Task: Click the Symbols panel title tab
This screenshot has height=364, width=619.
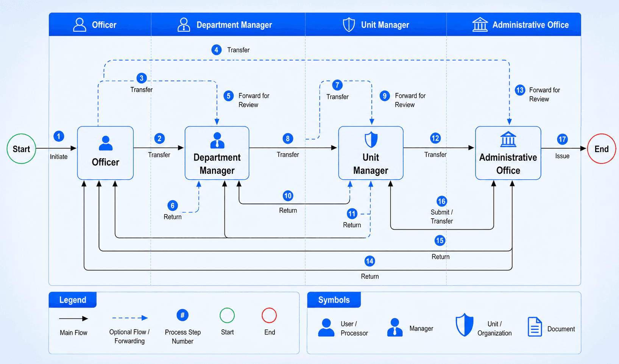Action: click(x=334, y=300)
